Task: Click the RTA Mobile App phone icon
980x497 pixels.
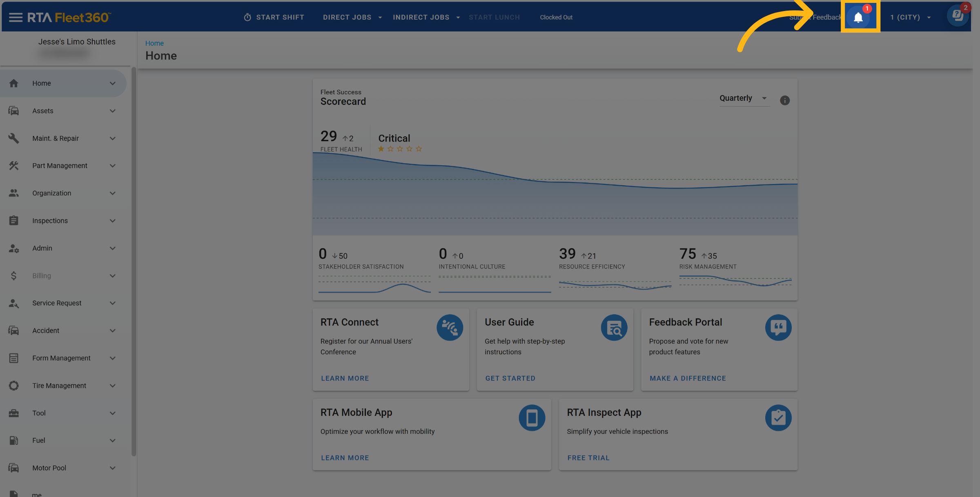Action: 532,417
